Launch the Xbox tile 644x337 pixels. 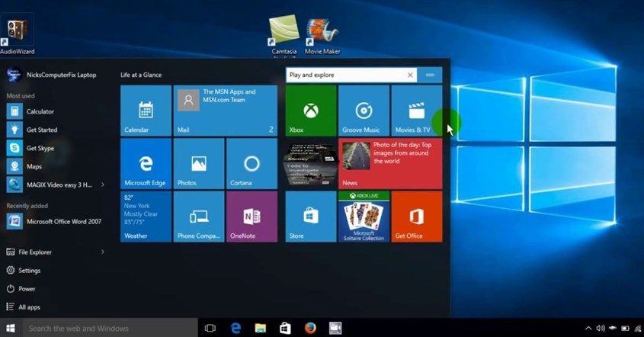click(x=311, y=111)
